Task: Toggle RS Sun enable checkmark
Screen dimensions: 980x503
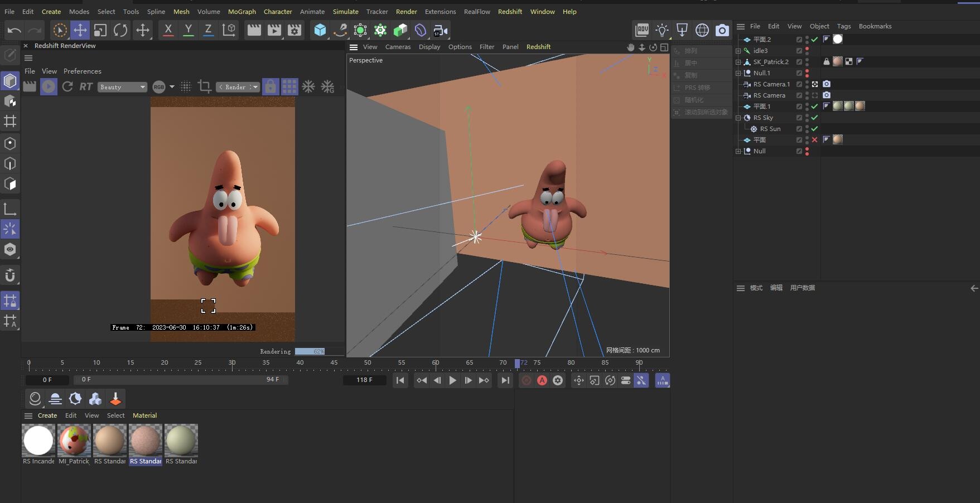Action: pyautogui.click(x=814, y=129)
